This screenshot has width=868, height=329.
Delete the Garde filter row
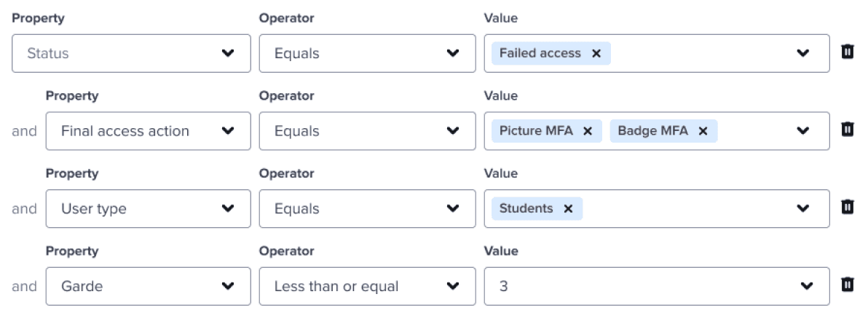pyautogui.click(x=847, y=285)
